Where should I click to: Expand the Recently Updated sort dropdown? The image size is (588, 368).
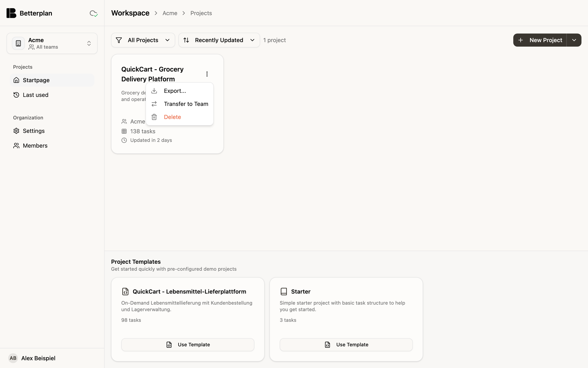(x=219, y=40)
